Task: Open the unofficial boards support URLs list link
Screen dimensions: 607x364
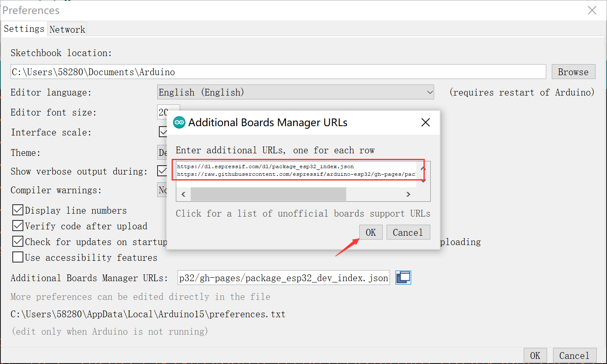Action: click(303, 214)
